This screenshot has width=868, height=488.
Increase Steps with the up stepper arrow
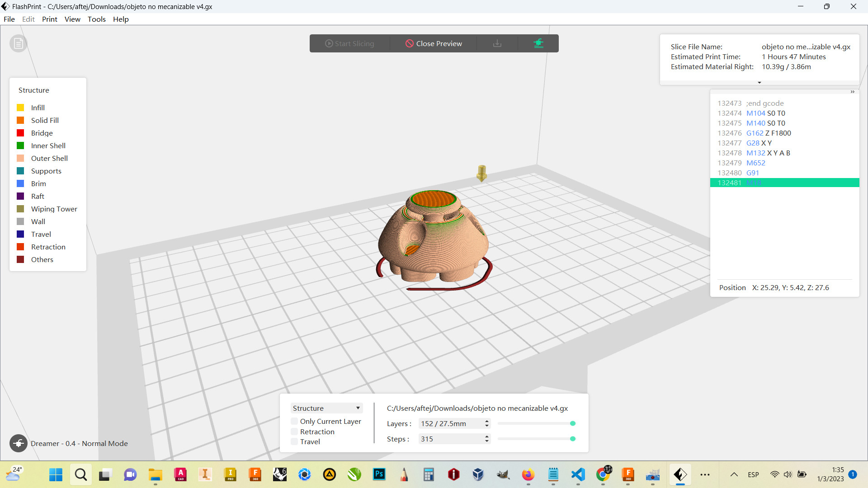(487, 436)
